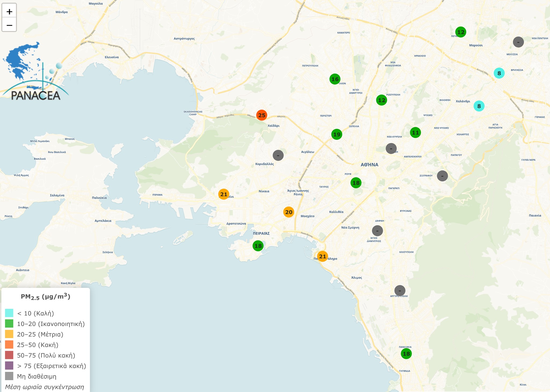Click the zoom out minus button
This screenshot has height=392, width=550.
[x=9, y=25]
